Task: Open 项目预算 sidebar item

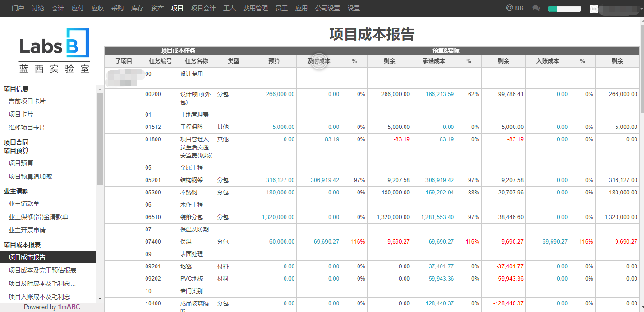Action: point(21,163)
